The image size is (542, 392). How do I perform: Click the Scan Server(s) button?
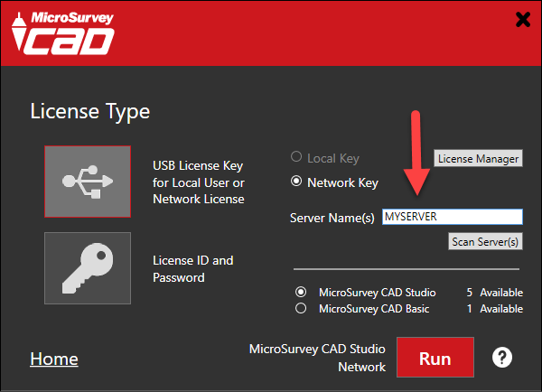pos(485,241)
